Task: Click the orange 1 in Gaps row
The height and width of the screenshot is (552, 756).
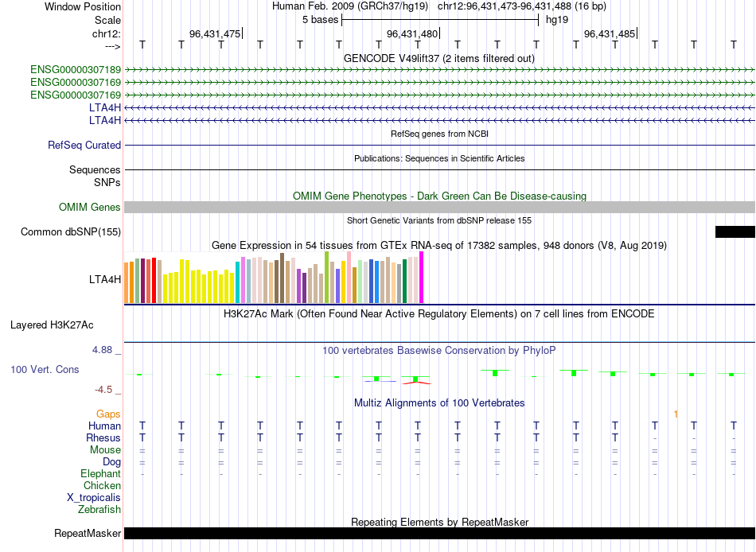Action: [x=676, y=414]
